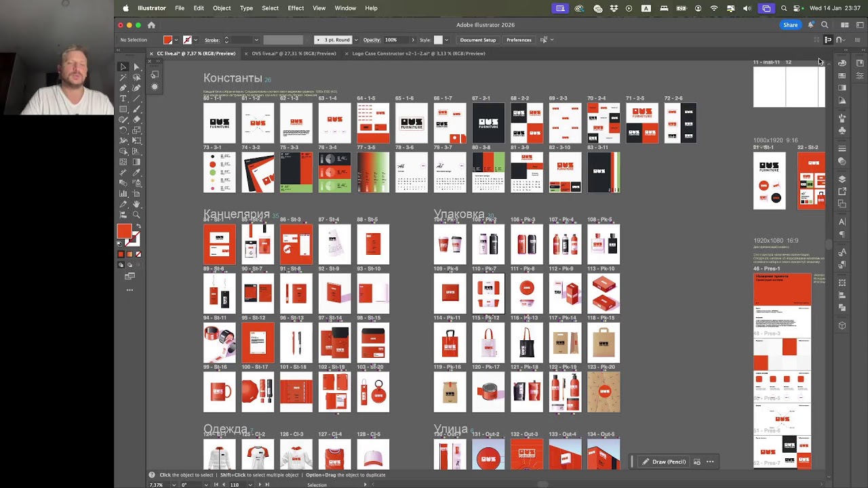The image size is (868, 488).
Task: Open the Symbols panel icon
Action: coord(842,129)
